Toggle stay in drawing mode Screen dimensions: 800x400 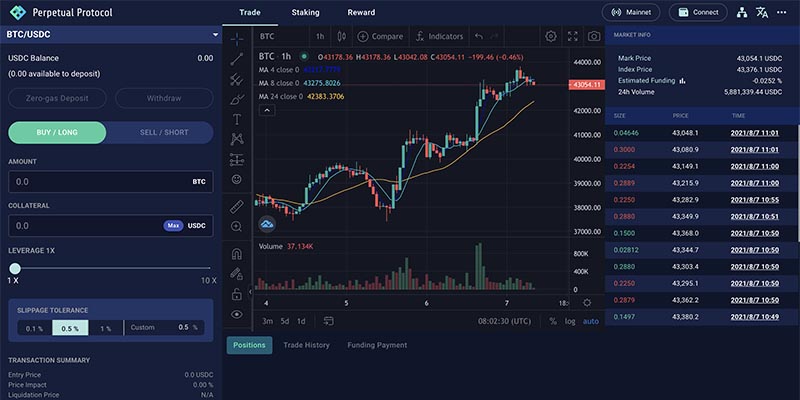237,274
